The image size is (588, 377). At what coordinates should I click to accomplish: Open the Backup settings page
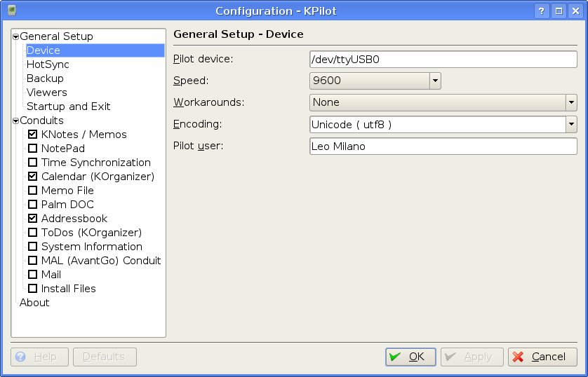click(x=45, y=78)
